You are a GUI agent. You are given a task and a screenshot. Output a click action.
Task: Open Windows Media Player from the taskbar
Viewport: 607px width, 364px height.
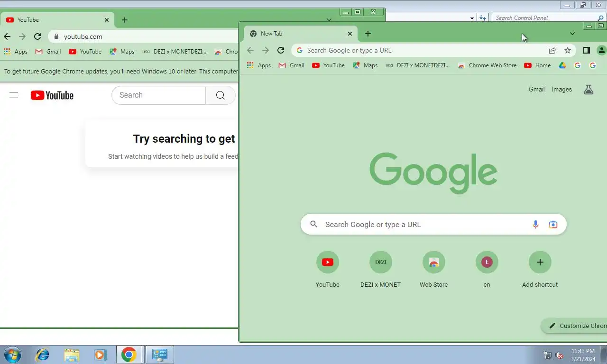[100, 355]
